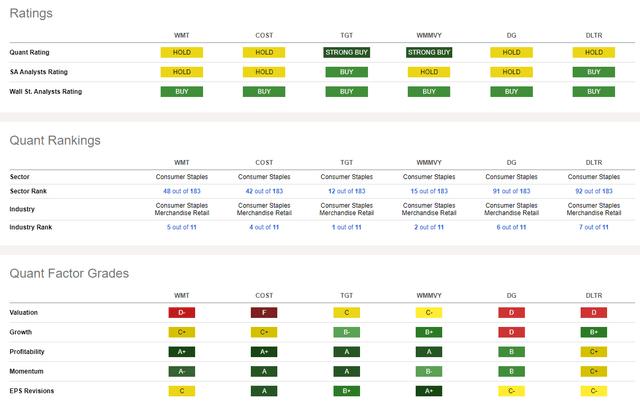Click WMT's A+ Profitability grade

coord(182,352)
